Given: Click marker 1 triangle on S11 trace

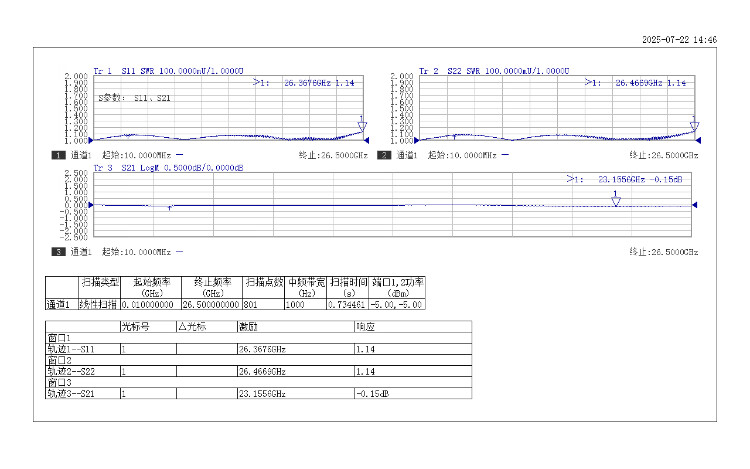Looking at the screenshot, I should tap(362, 127).
